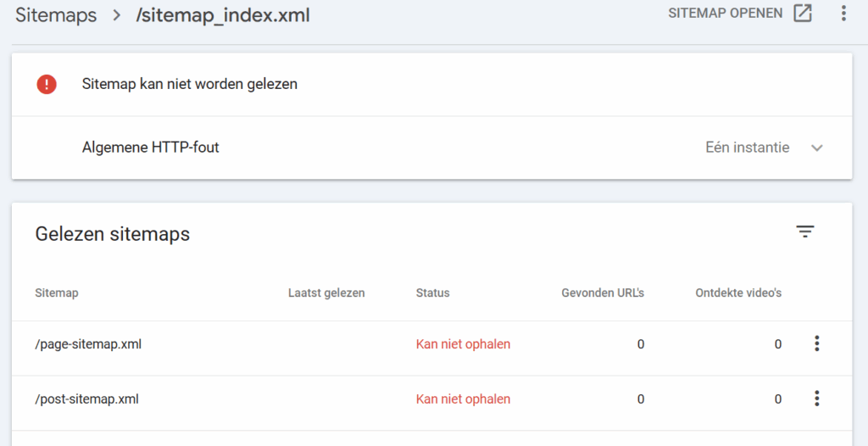The image size is (868, 446).
Task: Click the Eén instantie label
Action: tap(747, 148)
